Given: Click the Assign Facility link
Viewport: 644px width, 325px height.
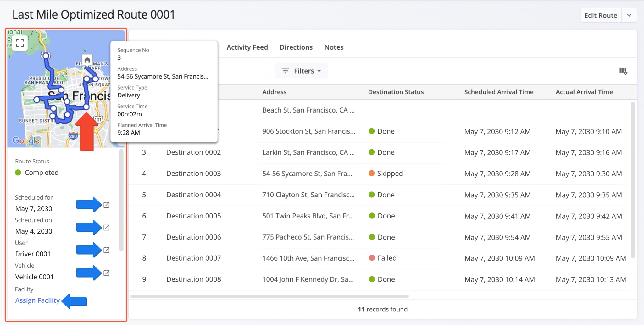Looking at the screenshot, I should (37, 300).
